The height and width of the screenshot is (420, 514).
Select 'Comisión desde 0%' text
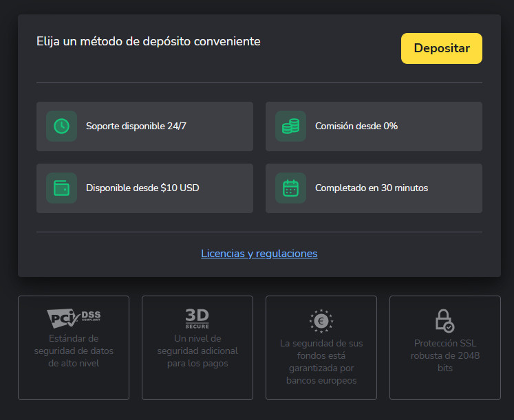356,126
